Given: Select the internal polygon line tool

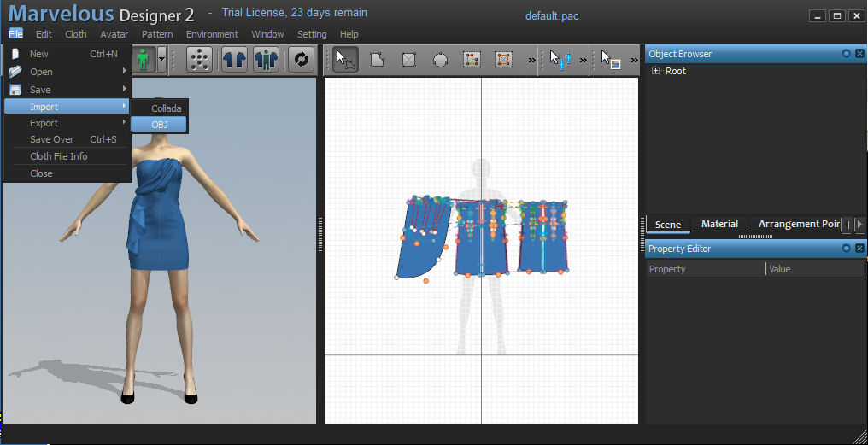Looking at the screenshot, I should (x=472, y=59).
